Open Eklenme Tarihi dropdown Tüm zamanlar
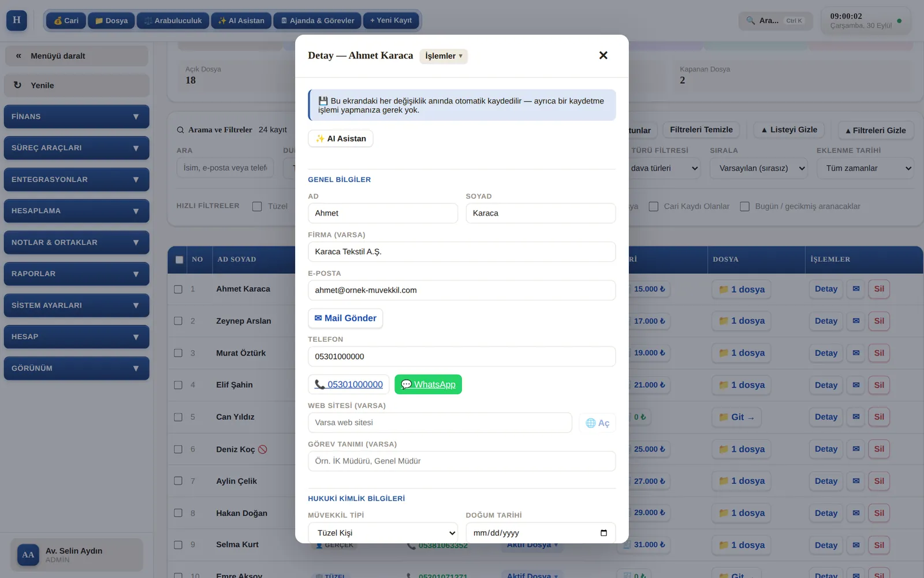Viewport: 924px width, 578px height. [x=865, y=168]
